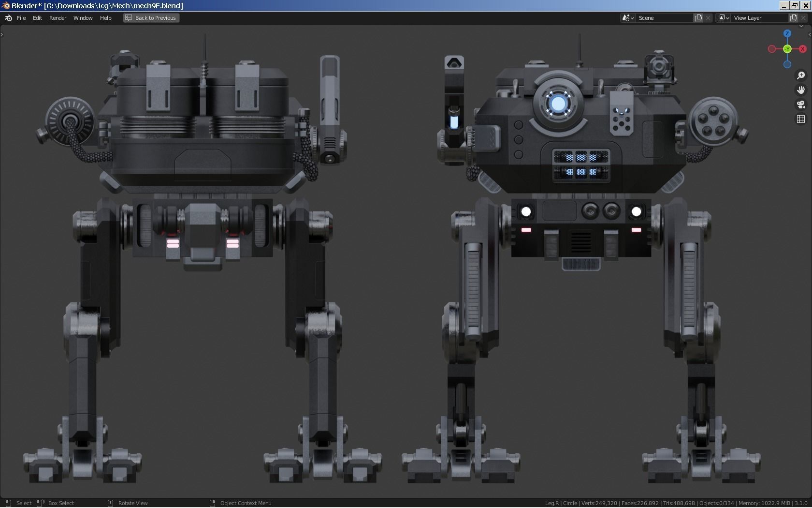Click the 'Object Context Menu' status text
The height and width of the screenshot is (508, 812).
click(246, 503)
